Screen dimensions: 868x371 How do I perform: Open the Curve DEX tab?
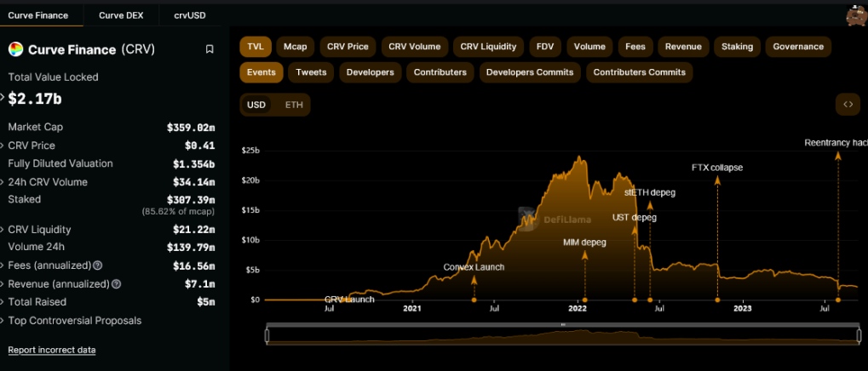tap(121, 15)
